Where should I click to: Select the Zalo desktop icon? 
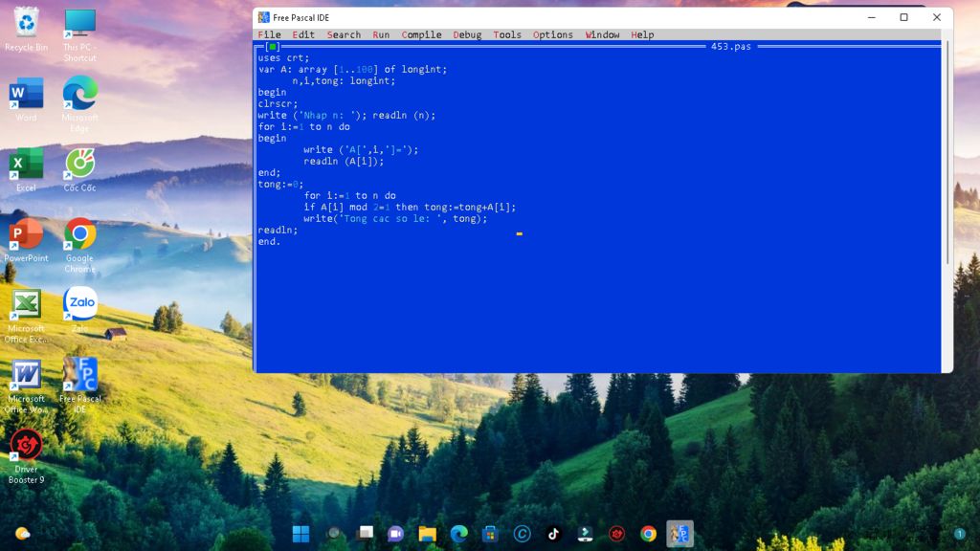[80, 310]
